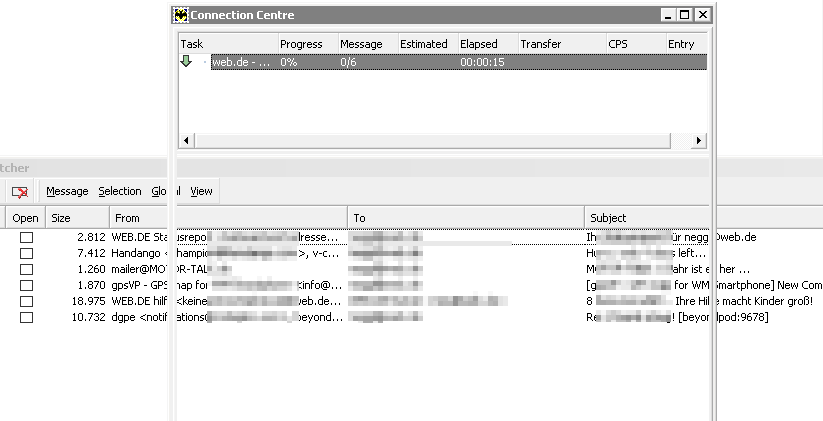Image resolution: width=823 pixels, height=421 pixels.
Task: Tick the Open checkbox for the gpsVP message
Action: pos(26,285)
